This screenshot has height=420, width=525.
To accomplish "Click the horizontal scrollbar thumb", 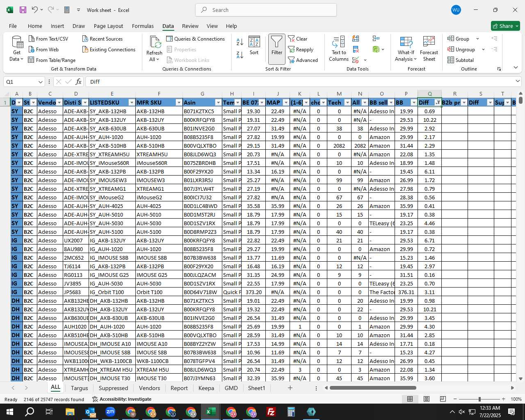I will click(373, 388).
